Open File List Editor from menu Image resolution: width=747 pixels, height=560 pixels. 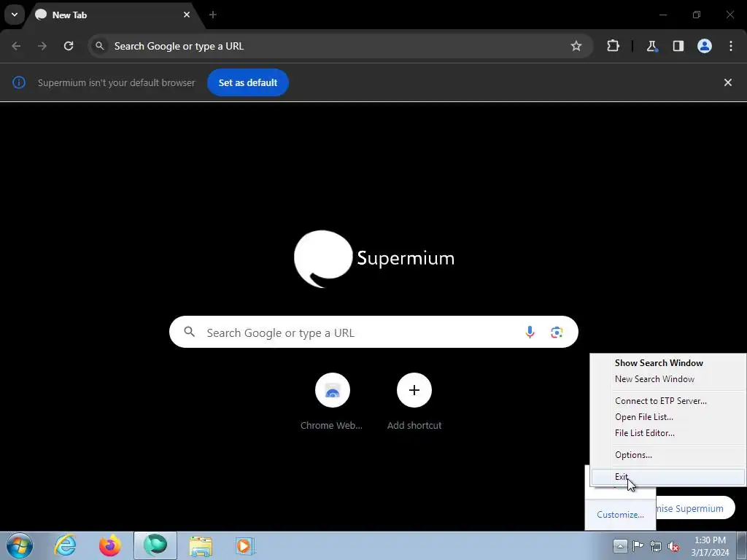668,433
